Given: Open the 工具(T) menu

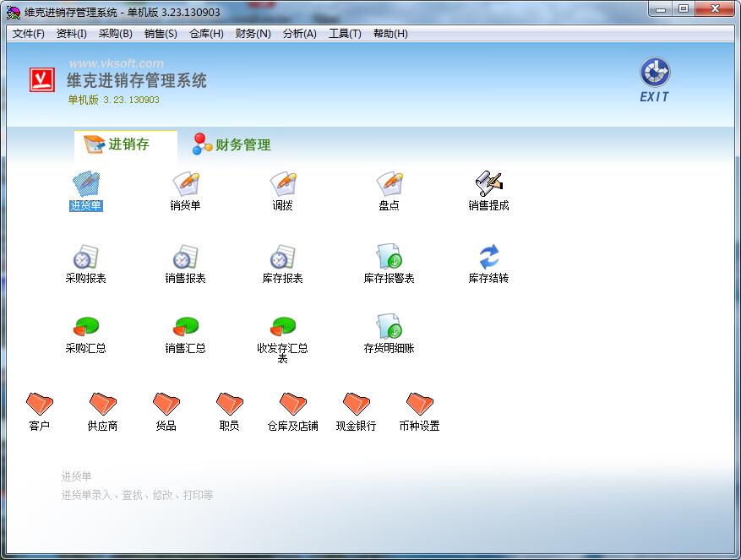Looking at the screenshot, I should (345, 34).
